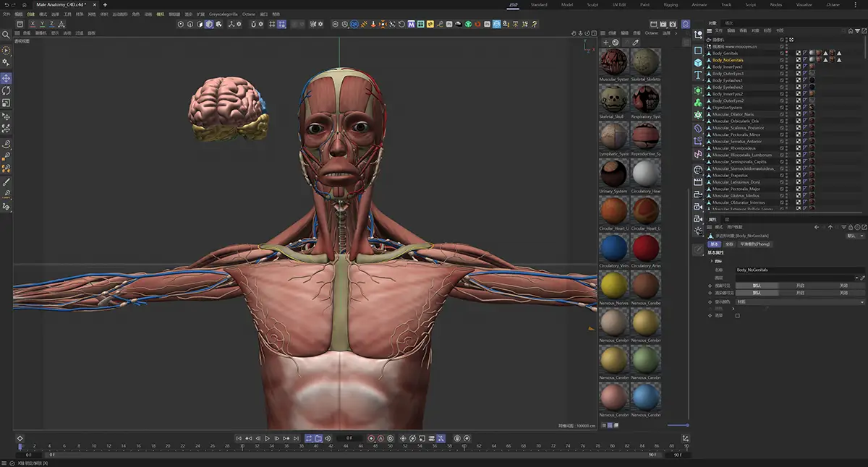The height and width of the screenshot is (467, 868).
Task: Click the Magic Bullet Looks icon in toolbar
Action: (x=410, y=24)
